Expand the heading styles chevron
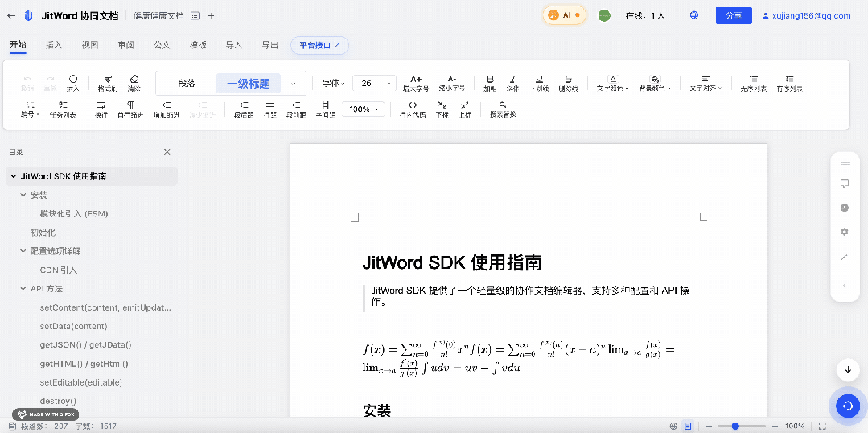868x433 pixels. [294, 84]
